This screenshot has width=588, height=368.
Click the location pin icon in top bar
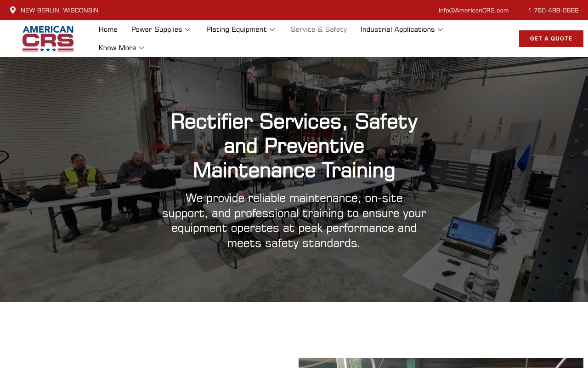[x=11, y=10]
